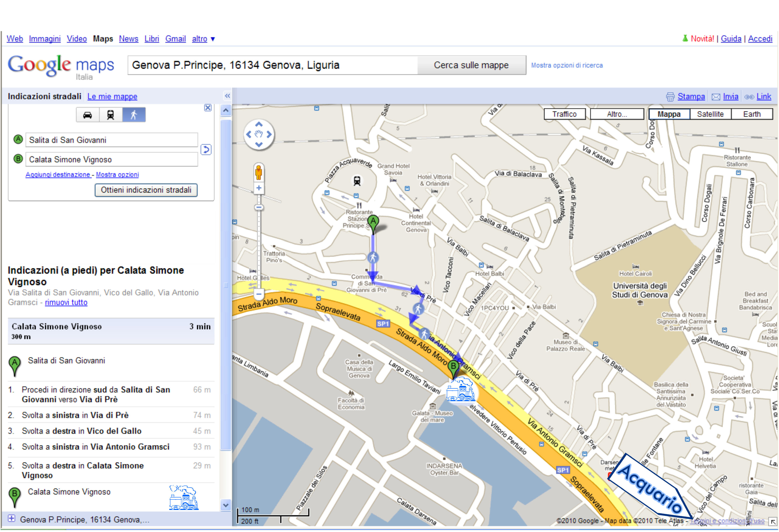Click destination field Calata Simone Vignoso
The width and height of the screenshot is (779, 532).
112,159
